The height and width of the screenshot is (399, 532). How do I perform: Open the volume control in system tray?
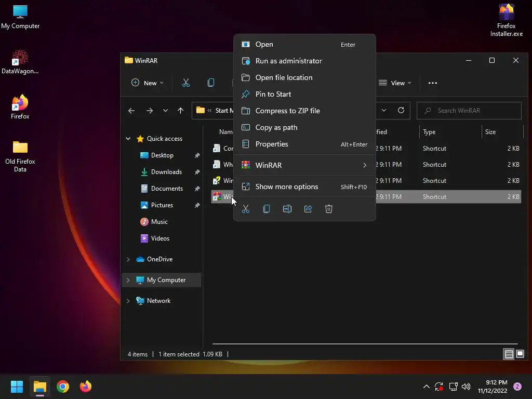coord(466,387)
